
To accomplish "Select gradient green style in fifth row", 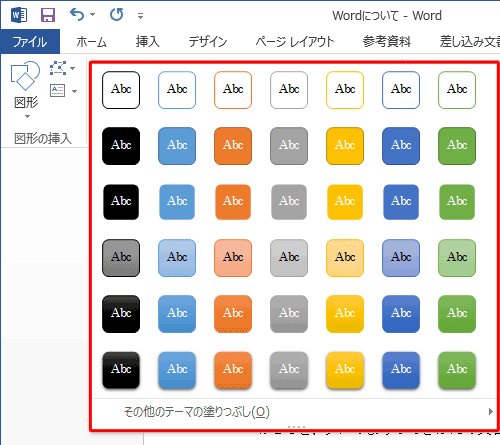I will (x=457, y=314).
